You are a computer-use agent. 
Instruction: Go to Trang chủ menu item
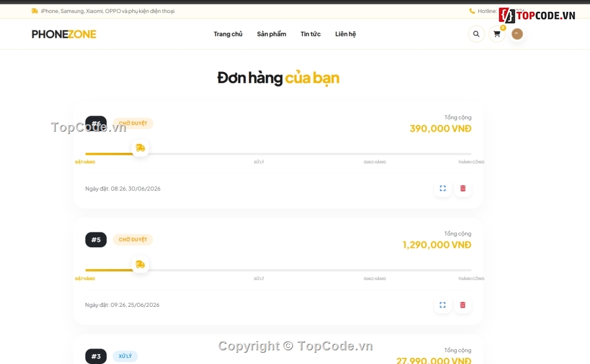(x=228, y=34)
